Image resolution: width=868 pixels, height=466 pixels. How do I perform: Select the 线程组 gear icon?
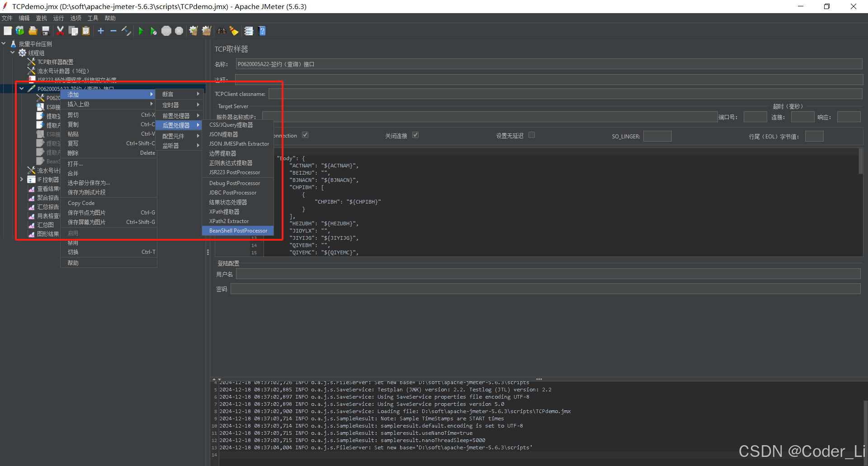[x=22, y=53]
